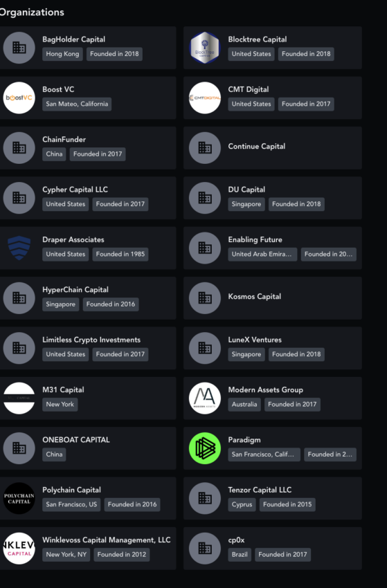Open the Continue Capital organization card
Image resolution: width=387 pixels, height=588 pixels.
pos(273,148)
